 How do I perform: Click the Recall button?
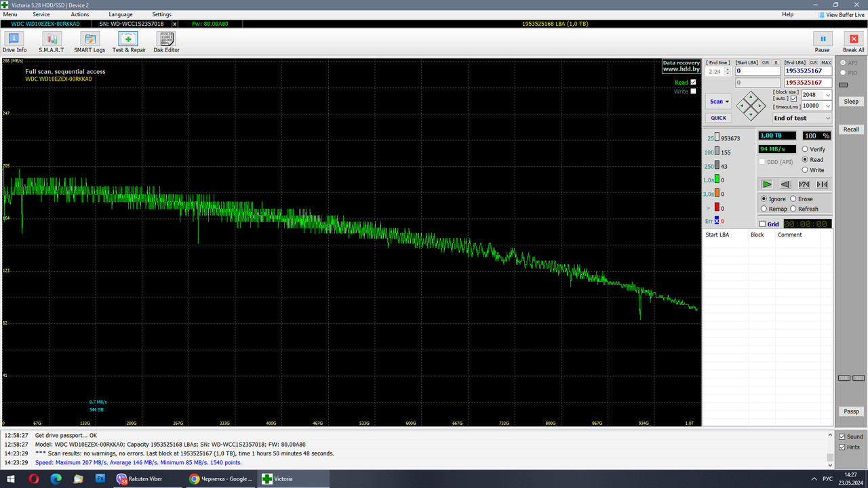(x=851, y=129)
